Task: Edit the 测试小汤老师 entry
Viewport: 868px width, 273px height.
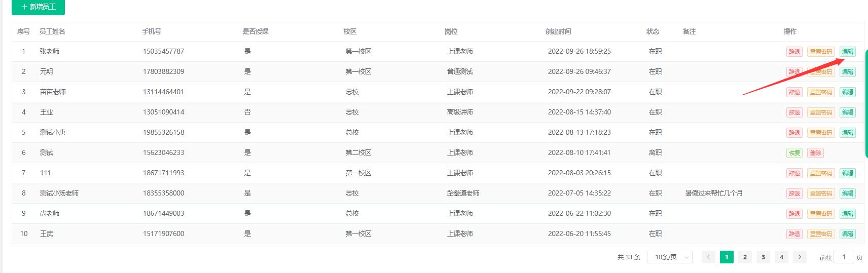Action: click(847, 193)
